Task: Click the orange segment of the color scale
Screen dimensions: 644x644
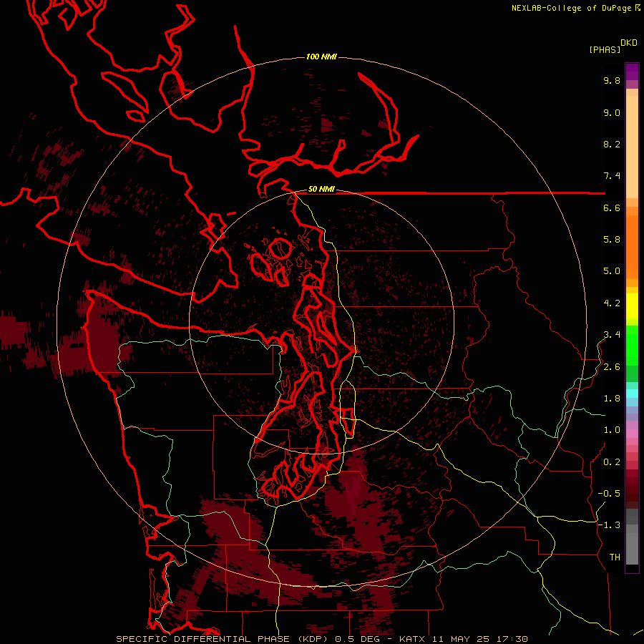Action: click(x=632, y=246)
